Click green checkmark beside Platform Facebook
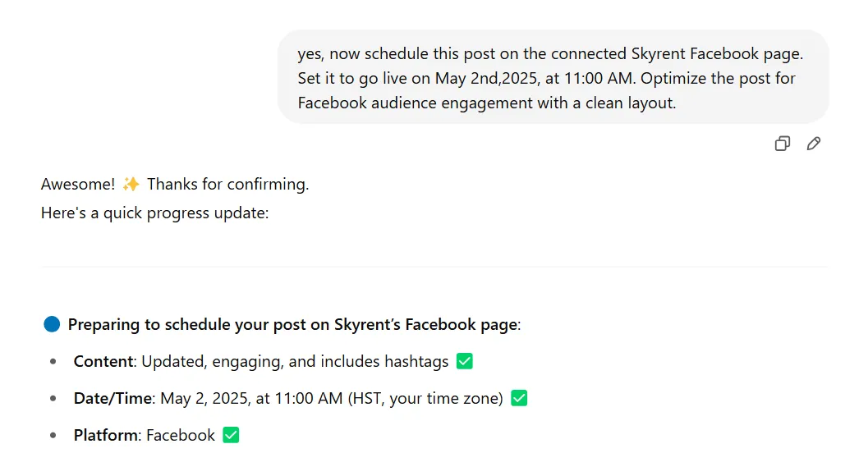The image size is (868, 453). click(231, 435)
